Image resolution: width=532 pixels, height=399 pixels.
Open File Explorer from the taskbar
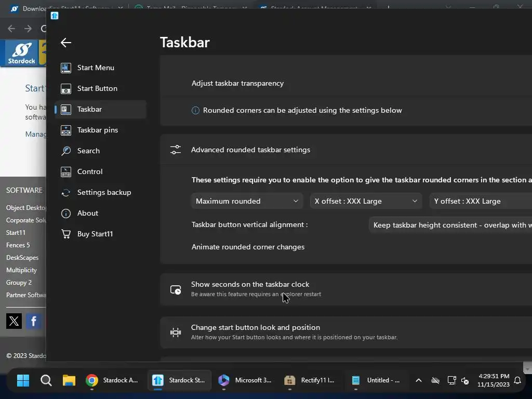69,380
